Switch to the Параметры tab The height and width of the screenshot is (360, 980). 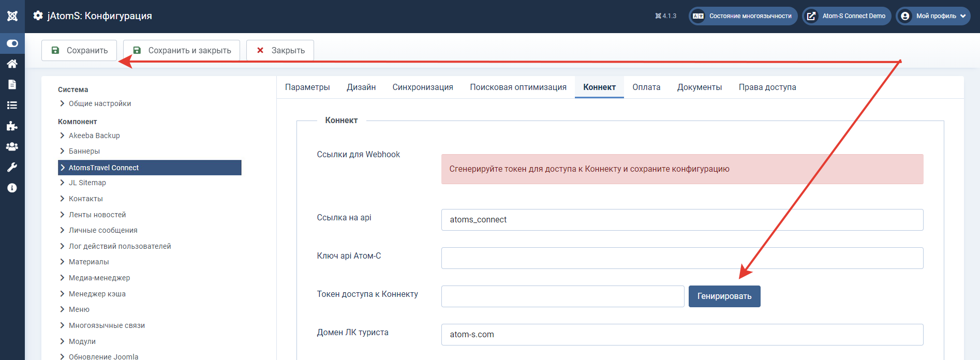(x=307, y=87)
